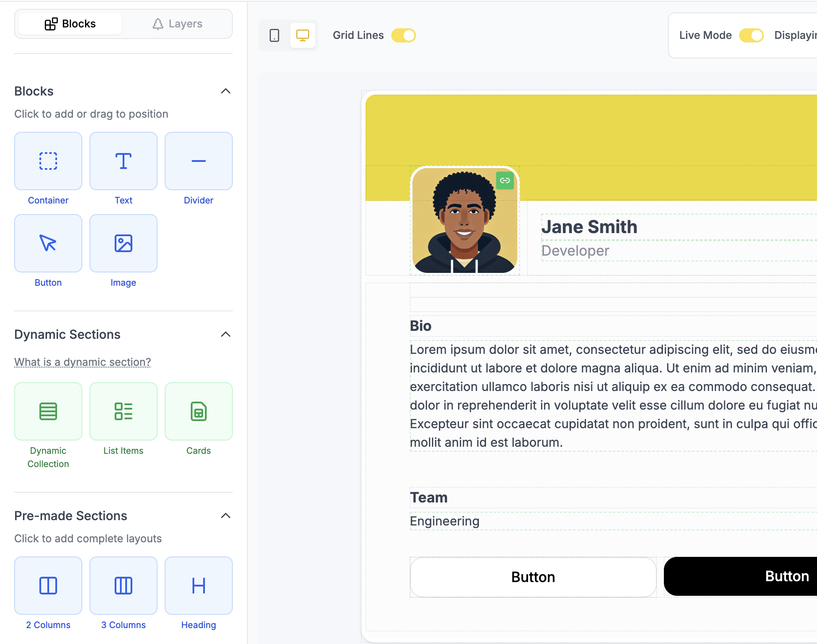This screenshot has width=817, height=644.
Task: Add a 2 Columns layout
Action: 48,586
